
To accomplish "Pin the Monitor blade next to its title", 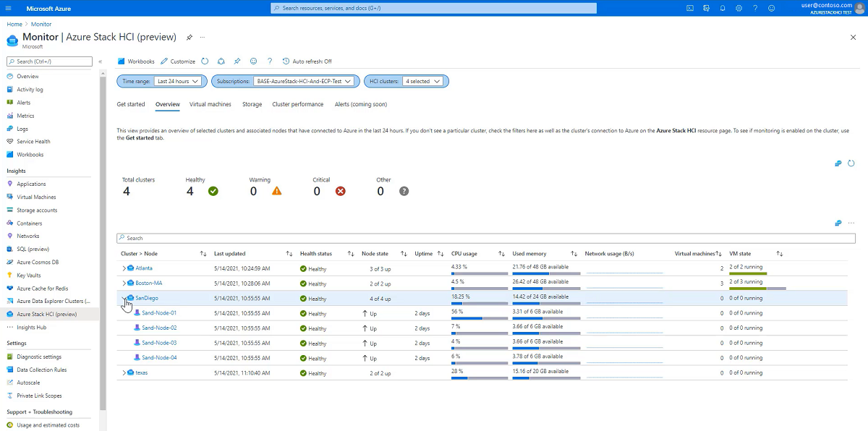I will coord(190,37).
